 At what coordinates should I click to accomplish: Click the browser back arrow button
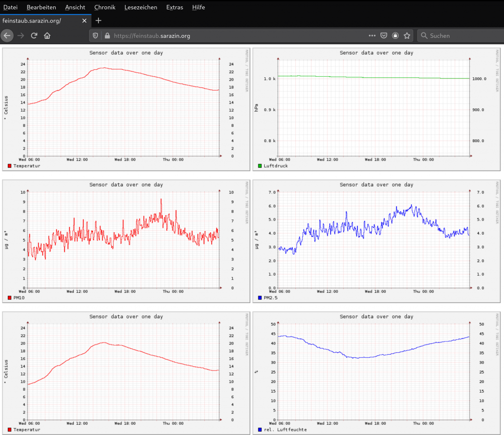pos(7,35)
